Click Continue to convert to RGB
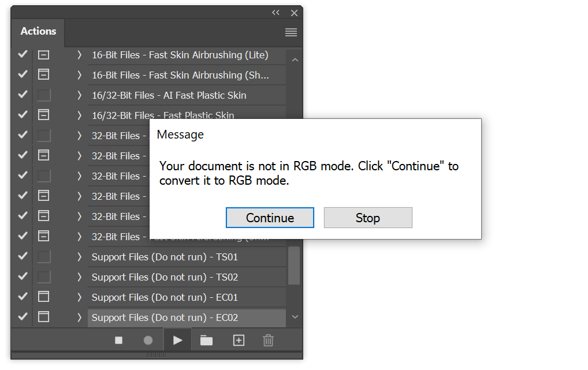The width and height of the screenshot is (588, 370). click(270, 218)
